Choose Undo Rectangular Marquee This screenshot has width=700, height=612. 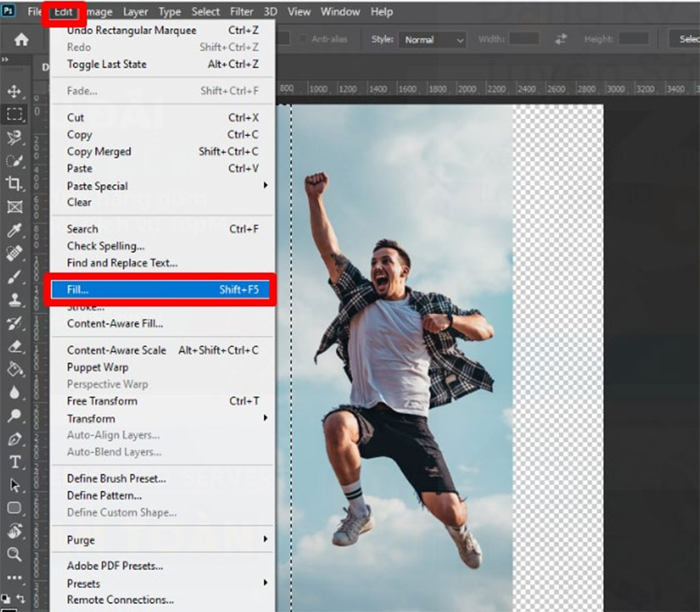point(162,30)
